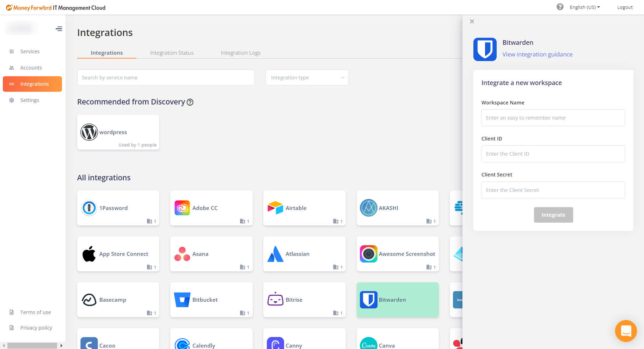Click the App Store Connect apple icon

[x=89, y=254]
